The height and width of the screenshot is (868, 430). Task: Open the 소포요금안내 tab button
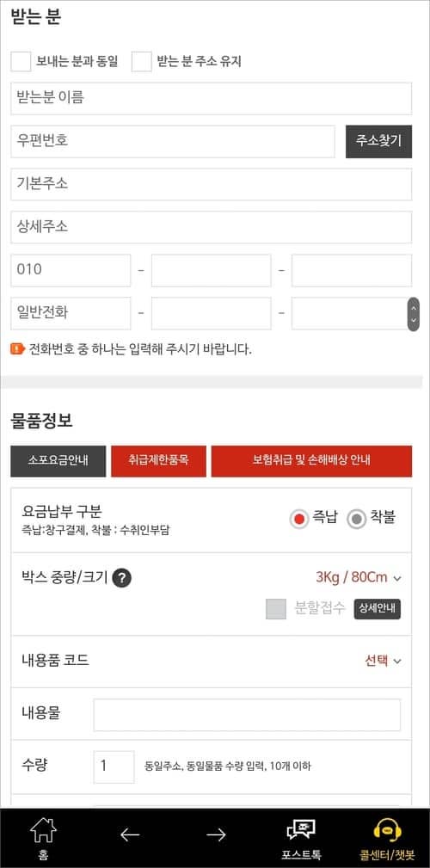click(x=58, y=460)
